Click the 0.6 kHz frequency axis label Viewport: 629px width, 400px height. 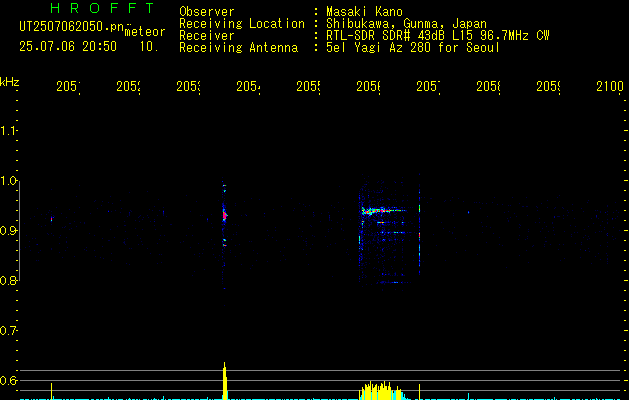point(8,380)
